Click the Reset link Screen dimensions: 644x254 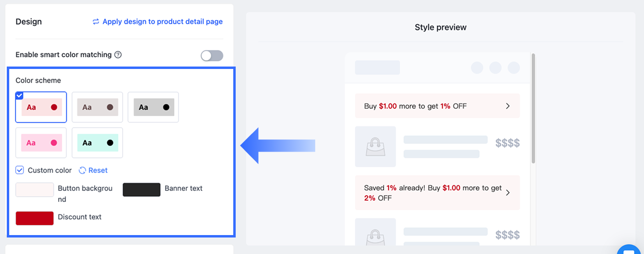pos(98,170)
